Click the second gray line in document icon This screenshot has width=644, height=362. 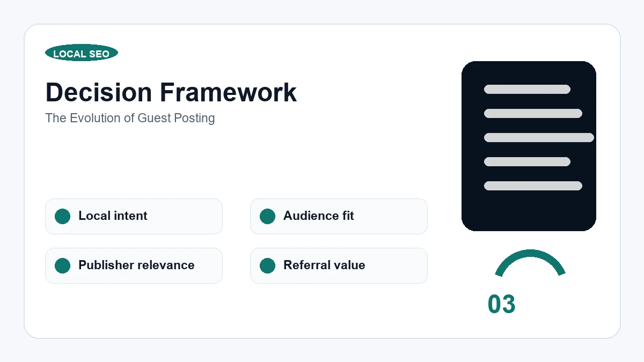click(533, 113)
